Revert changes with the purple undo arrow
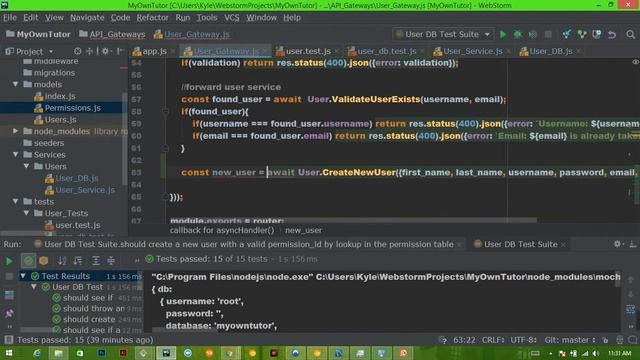Viewport: 640px width, 360px height. (x=612, y=35)
